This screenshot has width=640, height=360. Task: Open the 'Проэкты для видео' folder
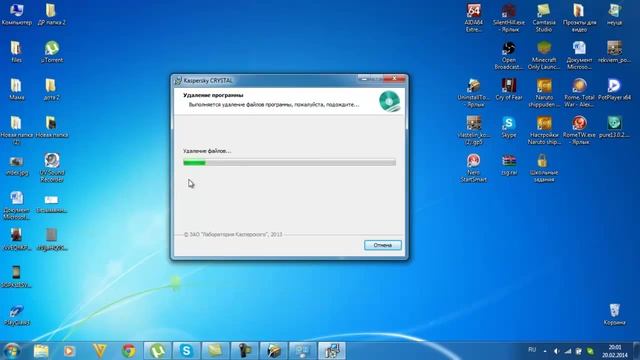point(579,18)
